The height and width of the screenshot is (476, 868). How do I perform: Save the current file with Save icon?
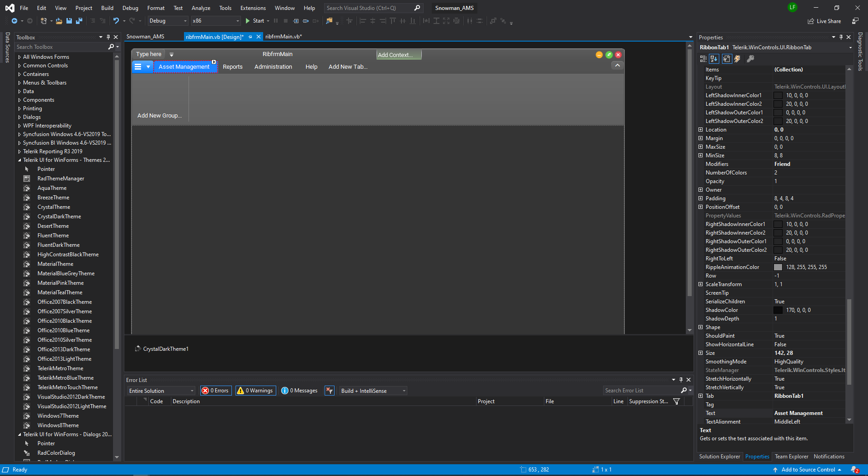pyautogui.click(x=69, y=21)
